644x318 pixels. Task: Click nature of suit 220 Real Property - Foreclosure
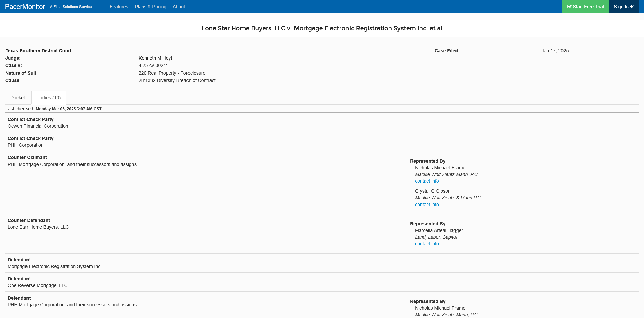[x=172, y=73]
